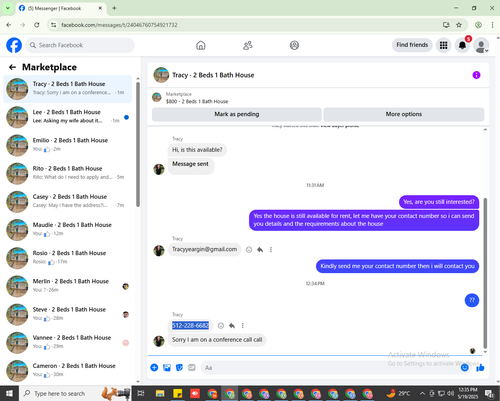Open the Friends icon in top navigation

point(248,45)
